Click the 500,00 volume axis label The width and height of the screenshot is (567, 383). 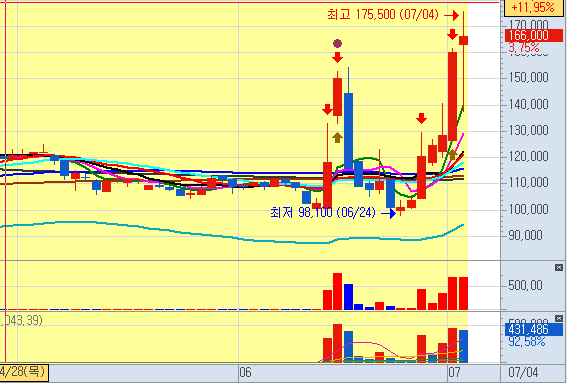(x=525, y=285)
